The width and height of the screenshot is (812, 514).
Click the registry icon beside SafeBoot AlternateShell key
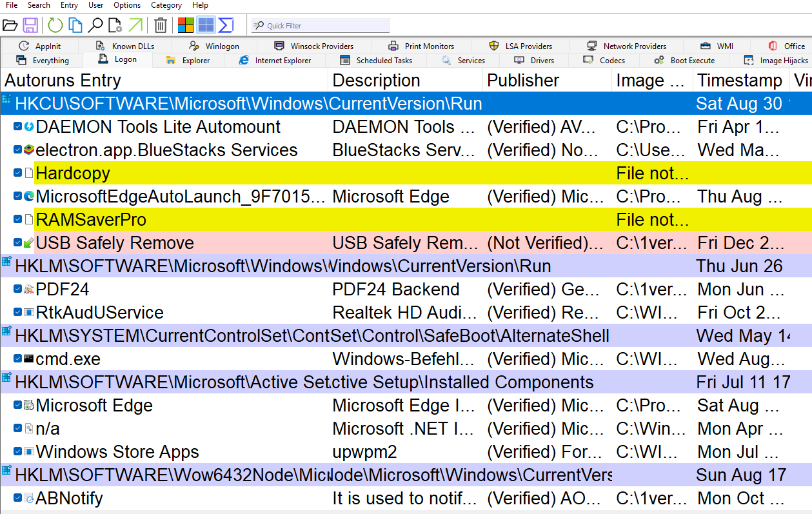point(6,331)
